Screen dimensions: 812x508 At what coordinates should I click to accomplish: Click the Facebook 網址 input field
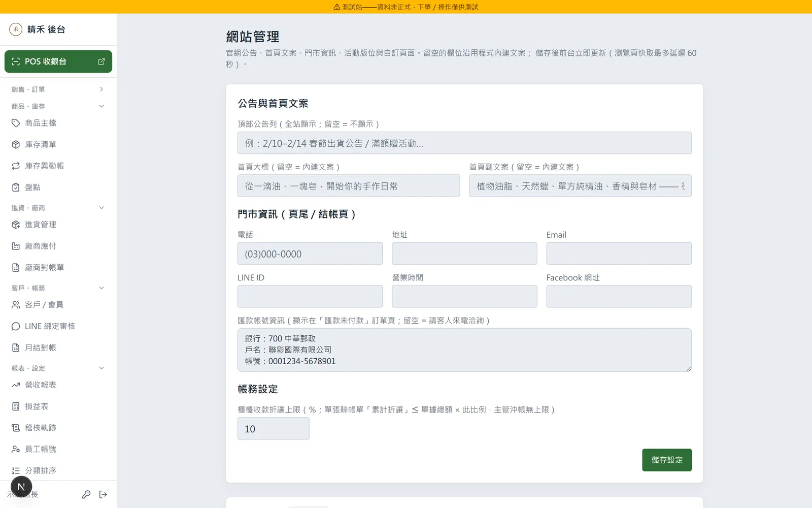pos(619,296)
